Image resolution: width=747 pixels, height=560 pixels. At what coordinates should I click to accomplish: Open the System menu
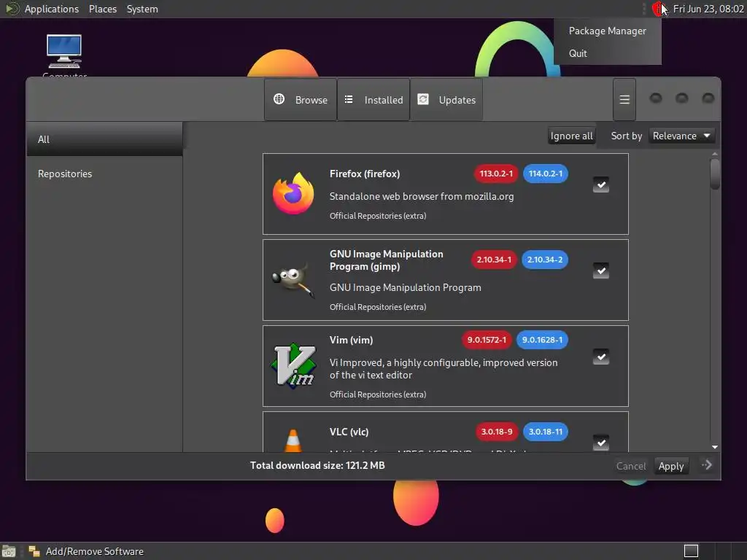(x=142, y=9)
